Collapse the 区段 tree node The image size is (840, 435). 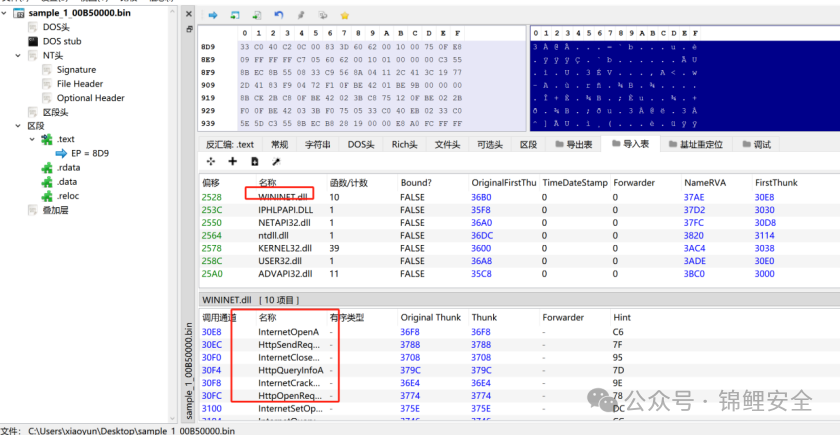[x=18, y=125]
